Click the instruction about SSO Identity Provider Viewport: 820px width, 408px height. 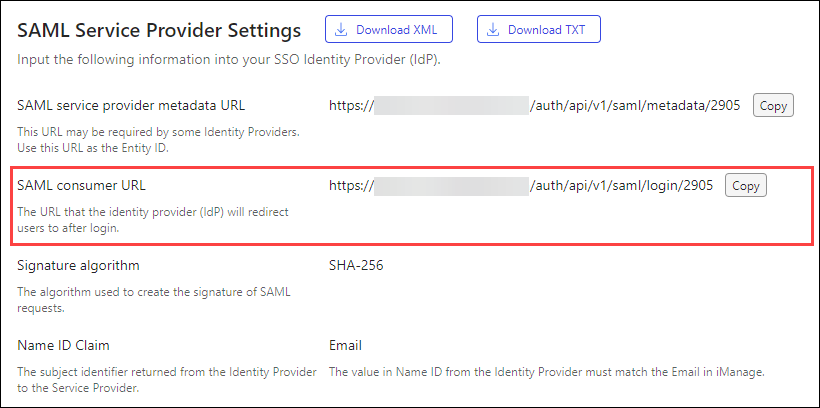(229, 59)
